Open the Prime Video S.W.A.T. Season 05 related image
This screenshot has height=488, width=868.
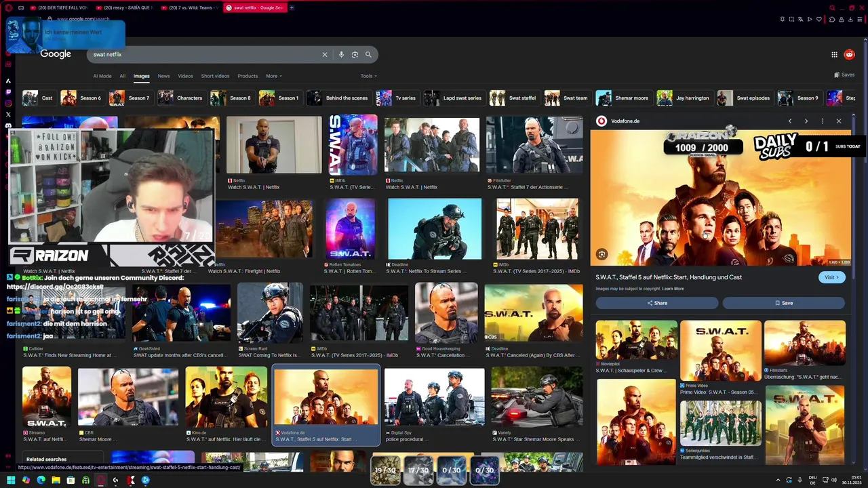720,350
